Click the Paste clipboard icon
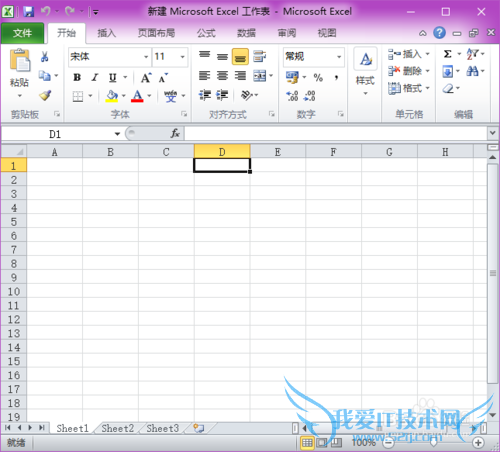 (20, 60)
